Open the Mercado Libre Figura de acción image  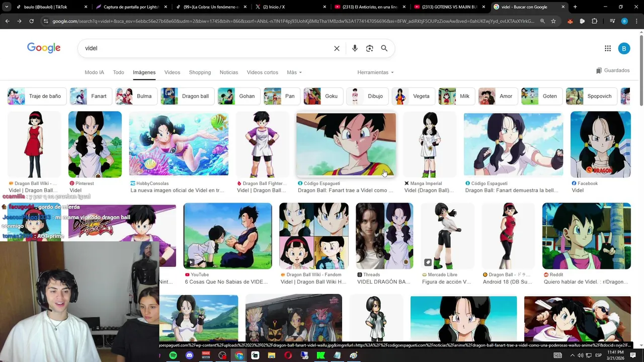(447, 236)
